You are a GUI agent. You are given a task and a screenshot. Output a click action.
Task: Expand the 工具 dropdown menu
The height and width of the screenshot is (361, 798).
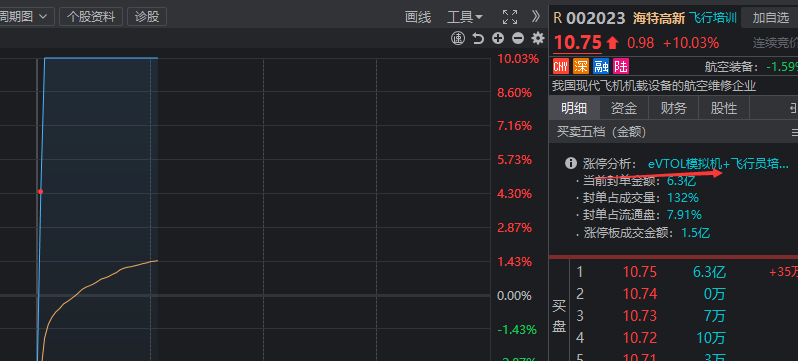[465, 17]
